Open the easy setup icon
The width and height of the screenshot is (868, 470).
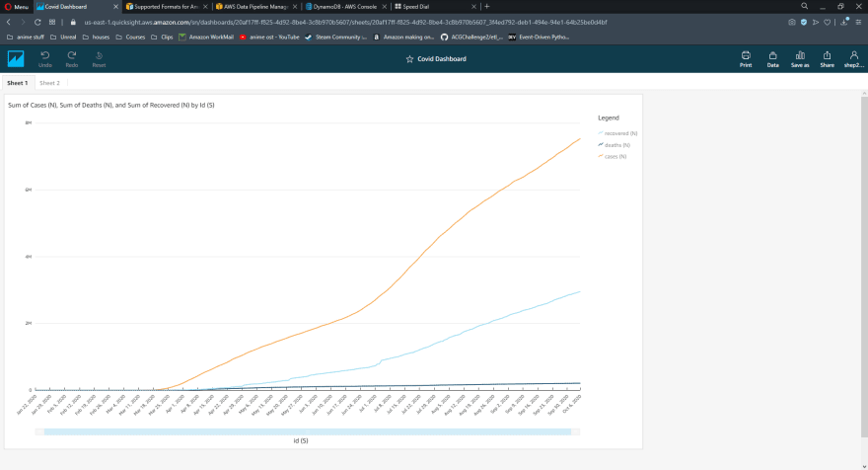coord(858,22)
